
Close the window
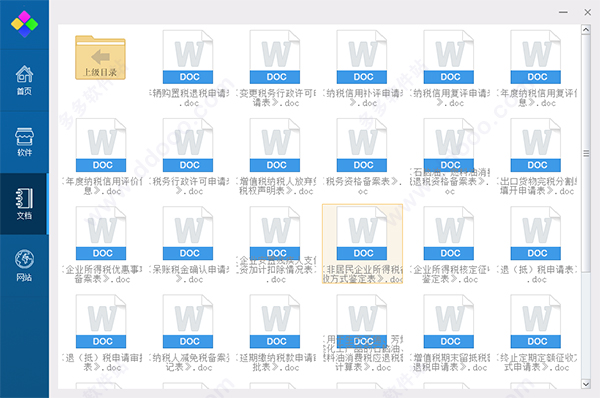click(587, 12)
